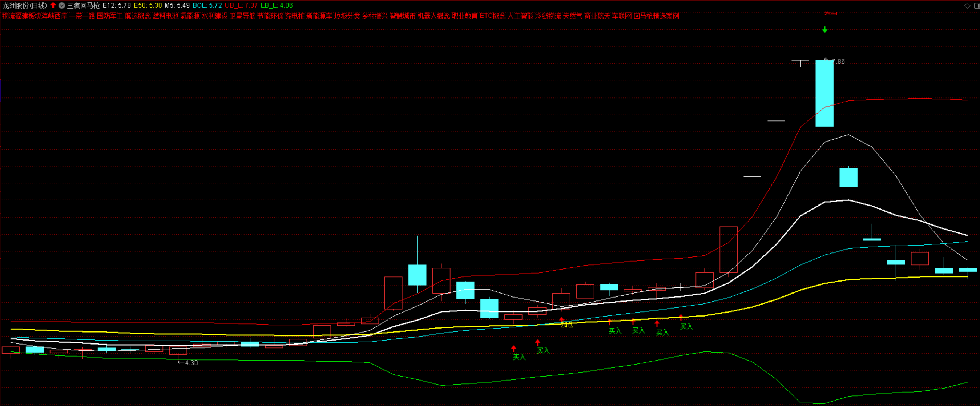Click the UB_L: 7.37 red label
Screen dimensions: 980x406
[241, 5]
